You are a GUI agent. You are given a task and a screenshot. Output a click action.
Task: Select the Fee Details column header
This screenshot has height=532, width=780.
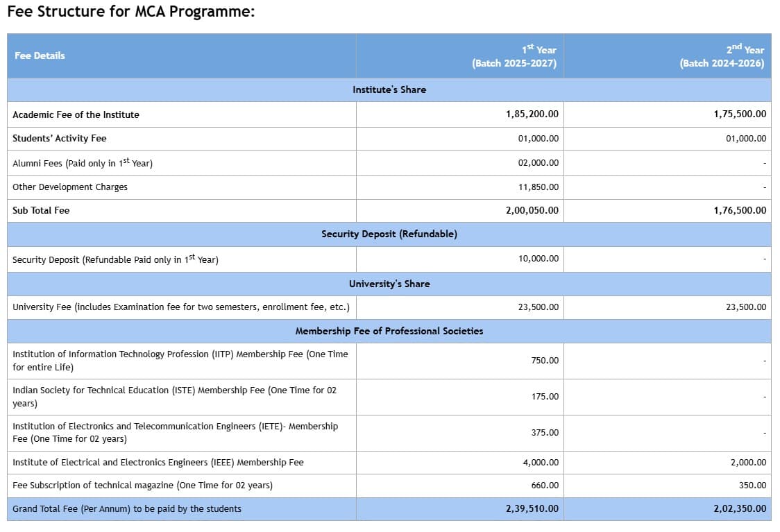click(x=40, y=55)
